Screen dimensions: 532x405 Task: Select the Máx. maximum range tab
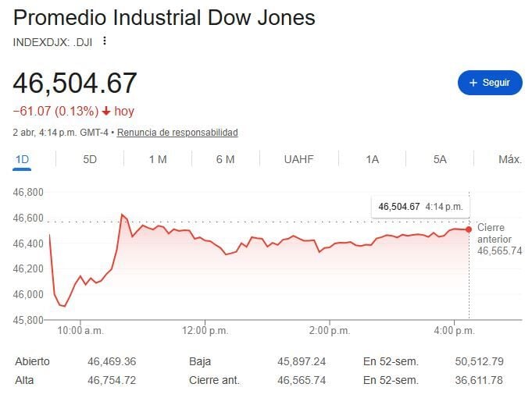[509, 159]
